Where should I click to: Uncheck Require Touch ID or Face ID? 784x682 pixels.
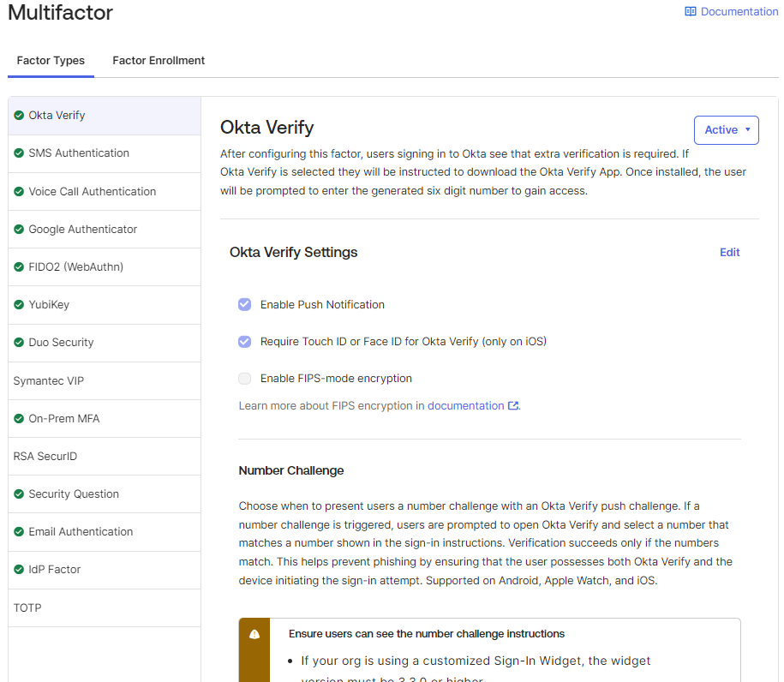coord(244,341)
